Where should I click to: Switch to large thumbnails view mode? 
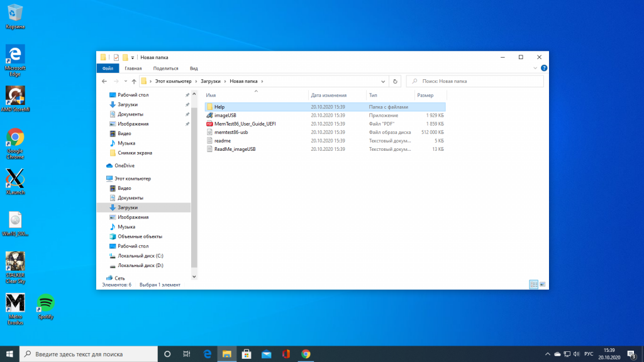pos(542,284)
